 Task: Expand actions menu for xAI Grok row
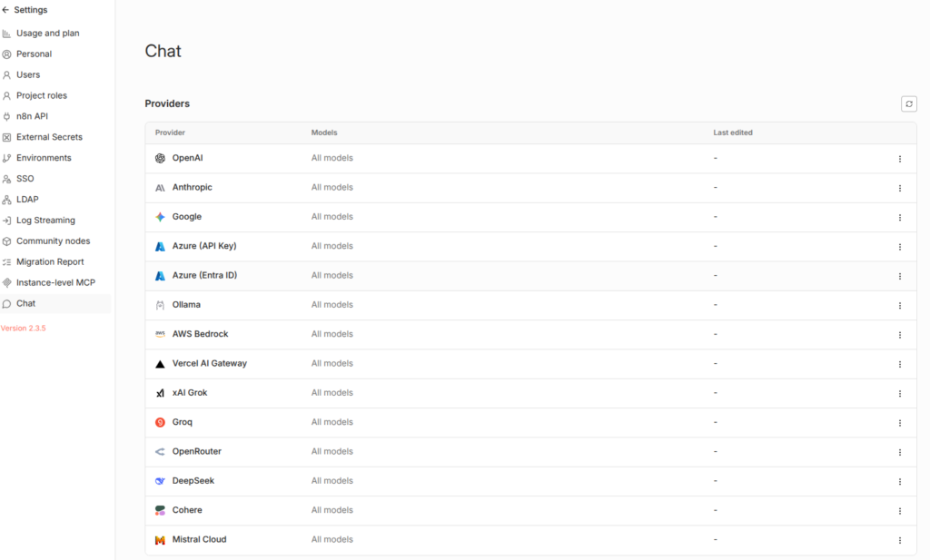click(x=899, y=394)
